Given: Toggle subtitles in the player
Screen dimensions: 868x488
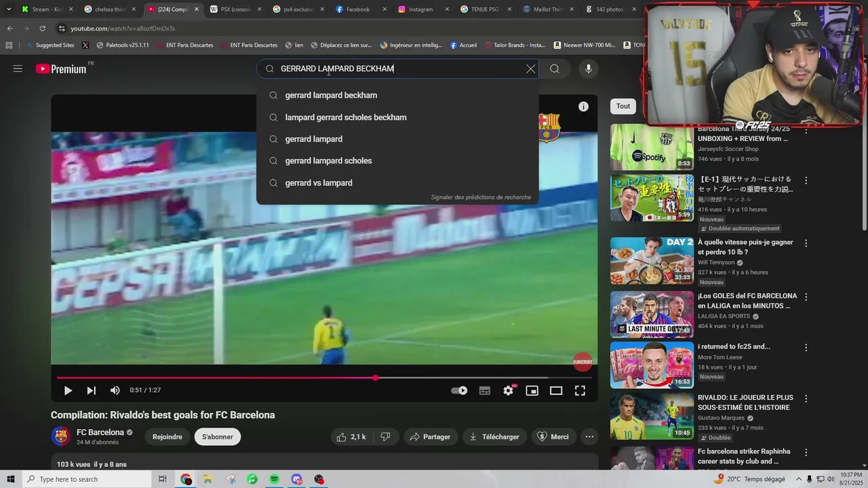Looking at the screenshot, I should pos(484,390).
